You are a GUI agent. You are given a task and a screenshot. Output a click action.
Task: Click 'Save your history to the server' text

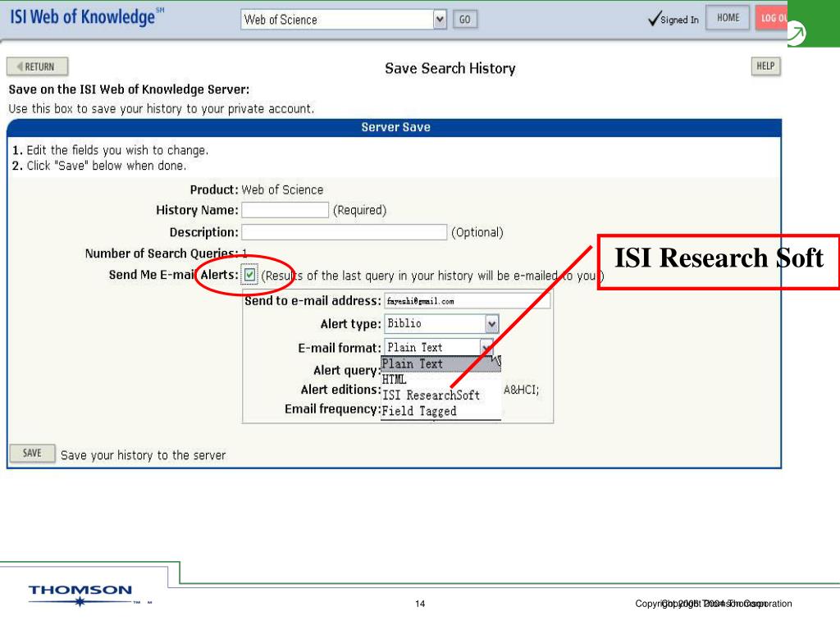pyautogui.click(x=143, y=454)
